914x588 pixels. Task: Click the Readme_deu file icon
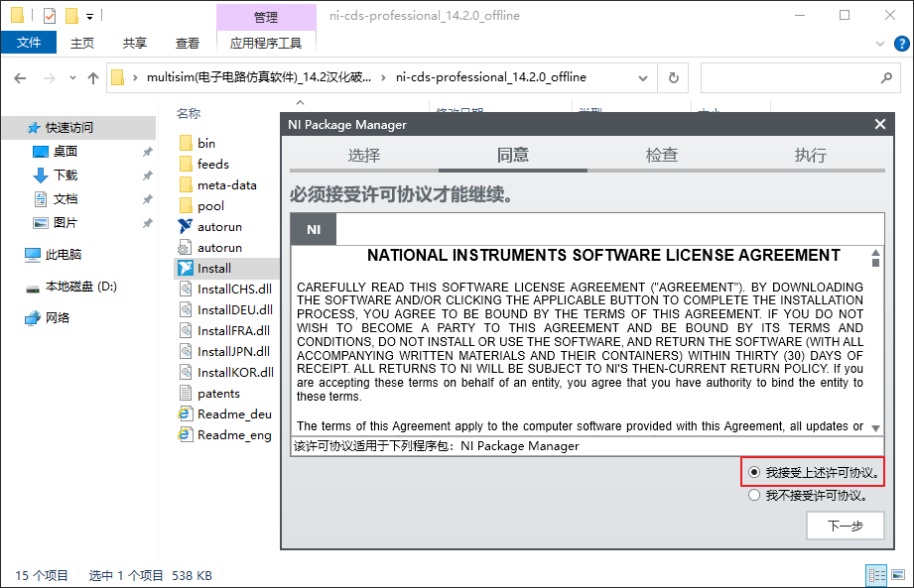pyautogui.click(x=186, y=413)
